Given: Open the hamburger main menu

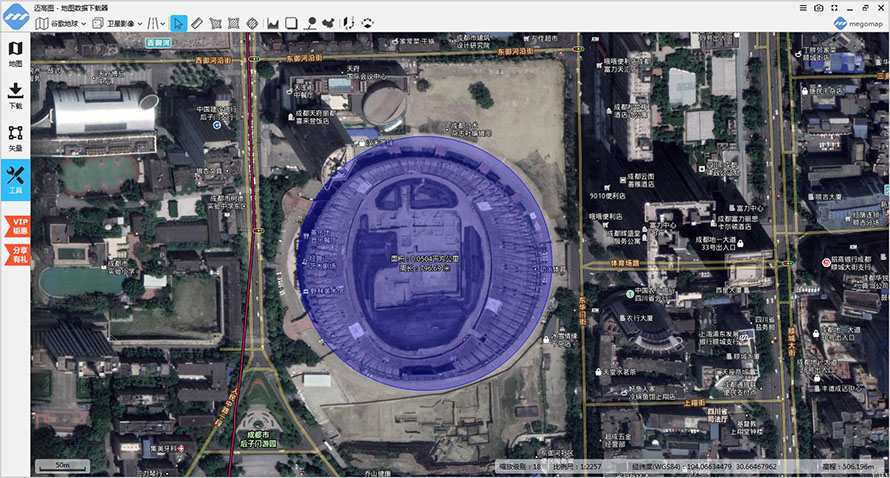Looking at the screenshot, I should [803, 8].
